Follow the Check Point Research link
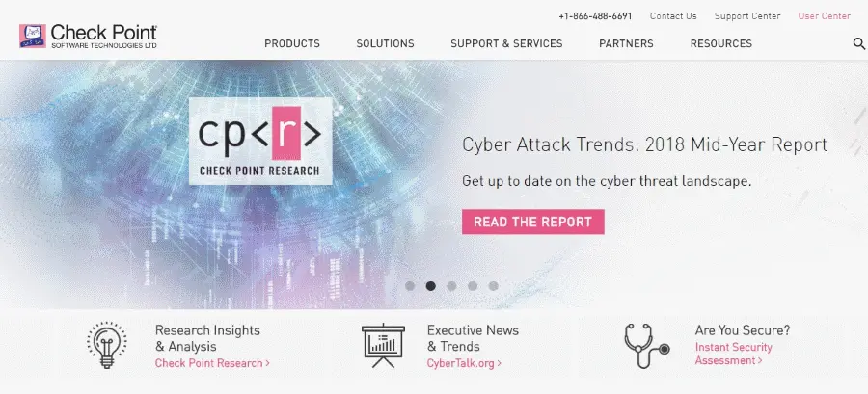 pyautogui.click(x=212, y=363)
